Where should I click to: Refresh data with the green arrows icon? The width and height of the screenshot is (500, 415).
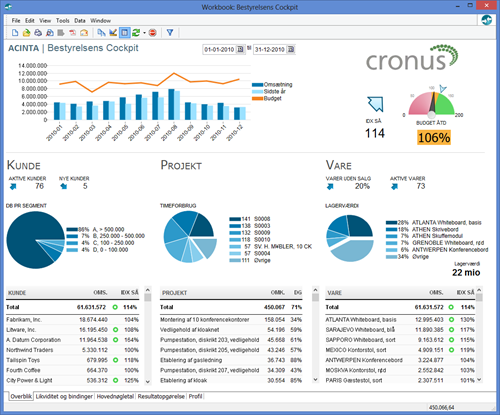click(136, 33)
